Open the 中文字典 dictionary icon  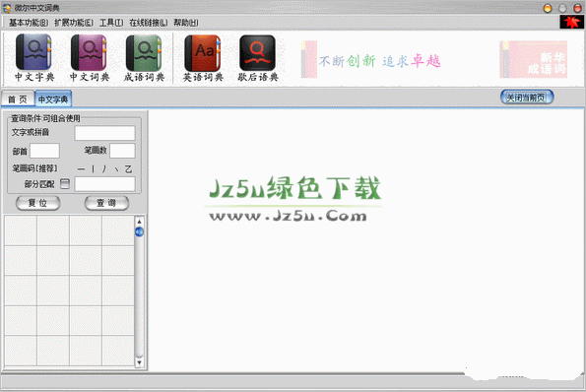(x=34, y=57)
